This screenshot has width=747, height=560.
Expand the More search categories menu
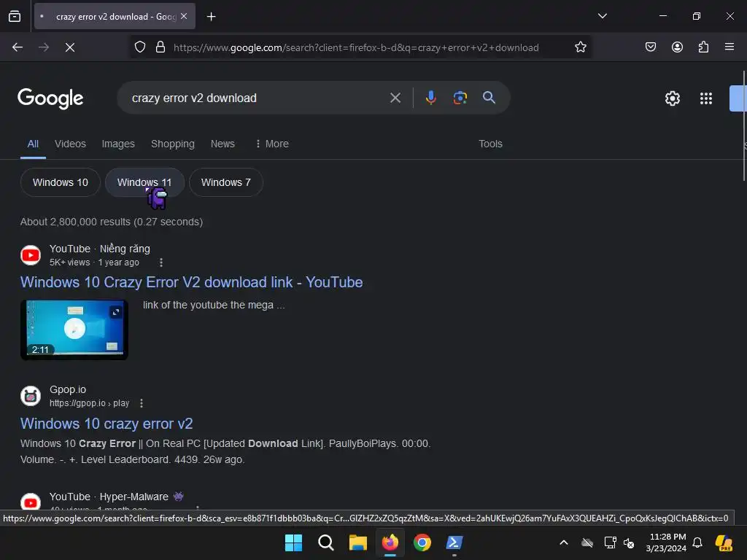tap(272, 144)
